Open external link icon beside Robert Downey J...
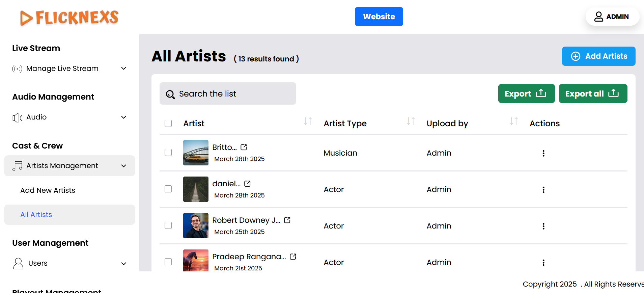This screenshot has width=644, height=293. click(287, 220)
